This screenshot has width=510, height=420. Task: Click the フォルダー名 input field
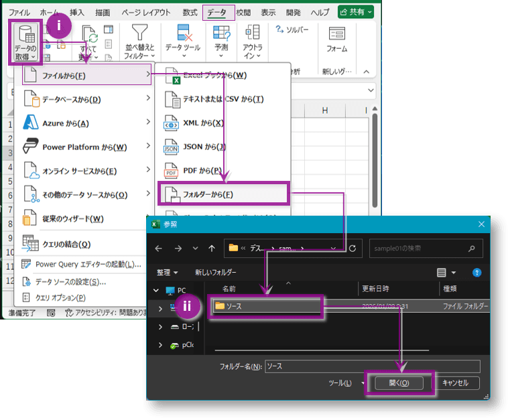click(372, 366)
